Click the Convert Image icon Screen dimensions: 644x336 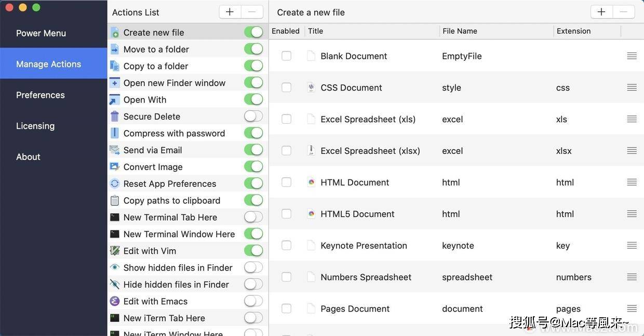pos(115,167)
